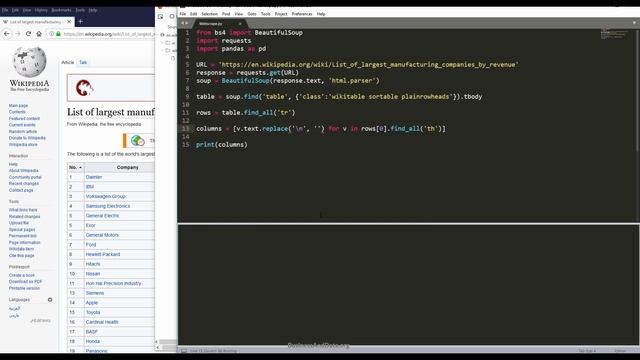Click Tab Size indicator in status bar

click(x=587, y=351)
